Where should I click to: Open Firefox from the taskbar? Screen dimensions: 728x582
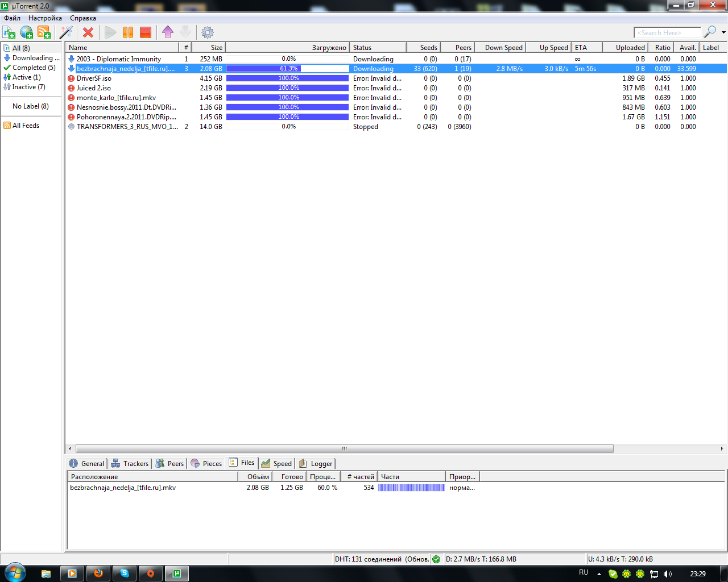pos(98,573)
